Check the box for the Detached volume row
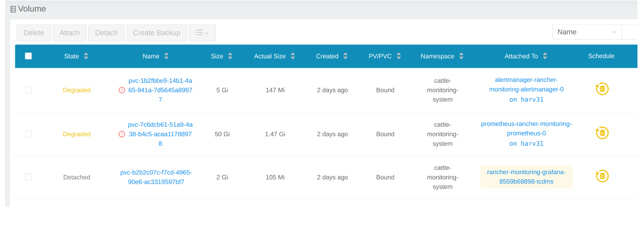 (x=28, y=177)
